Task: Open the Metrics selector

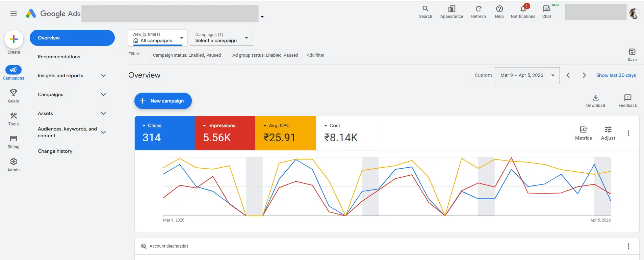Action: click(584, 133)
